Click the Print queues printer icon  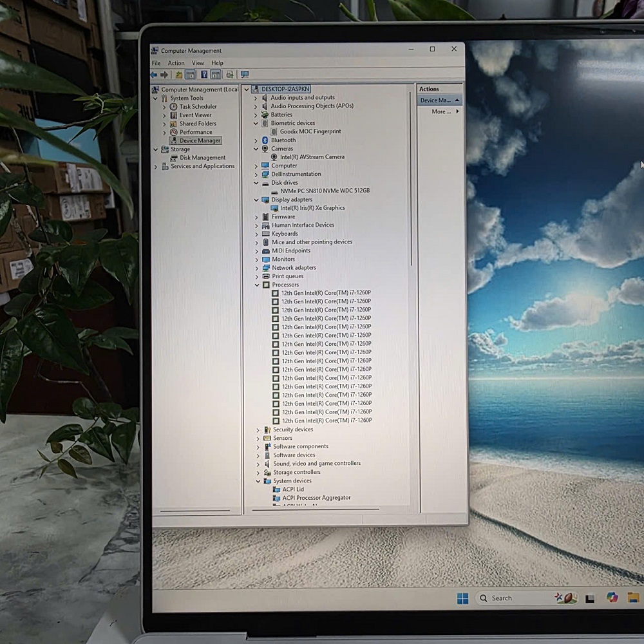(x=266, y=276)
